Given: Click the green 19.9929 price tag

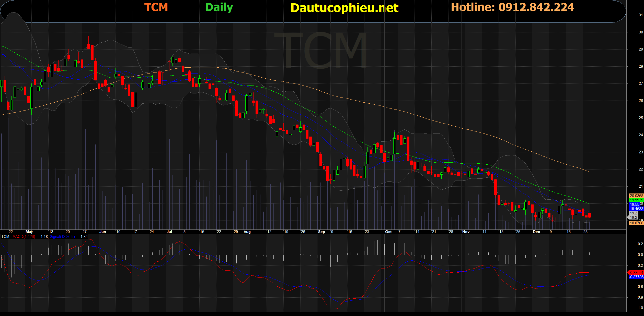Looking at the screenshot, I should 636,200.
